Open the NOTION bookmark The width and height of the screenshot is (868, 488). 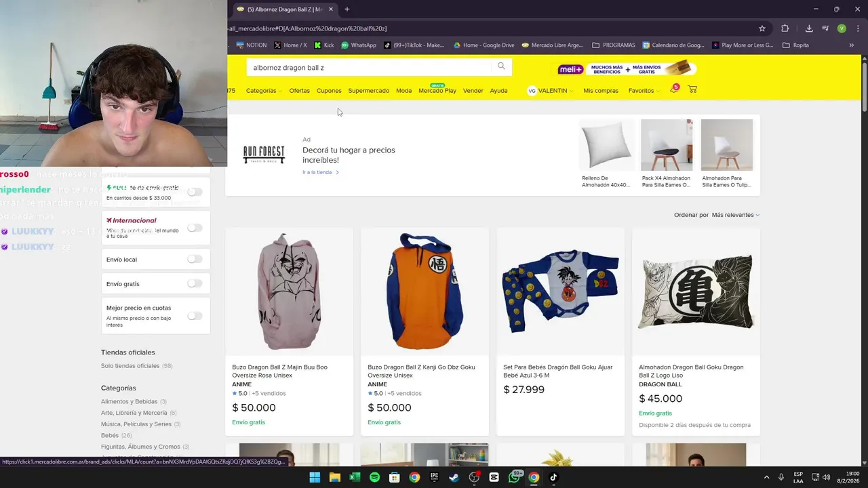click(x=252, y=45)
